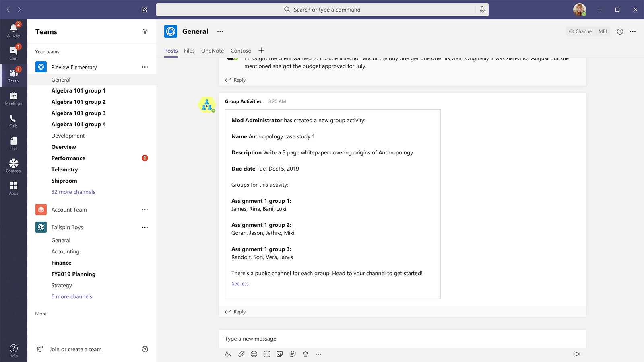
Task: Send the message with arrow icon
Action: (x=576, y=354)
